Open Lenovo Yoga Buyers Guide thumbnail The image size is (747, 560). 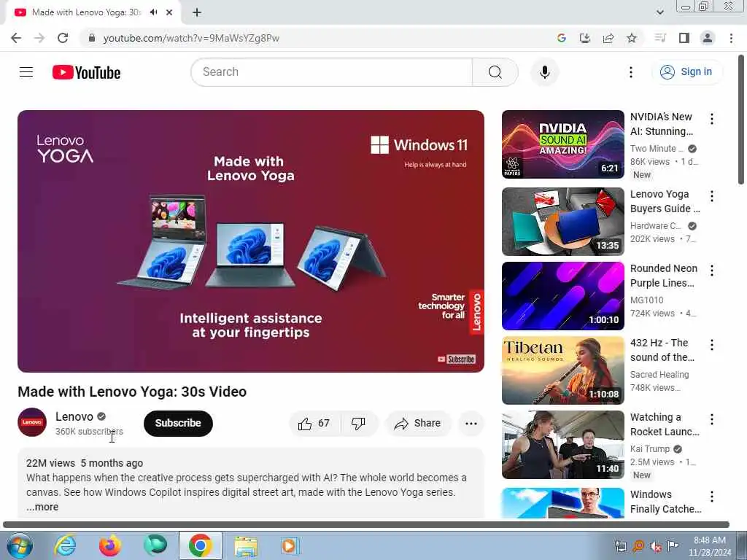click(x=562, y=222)
